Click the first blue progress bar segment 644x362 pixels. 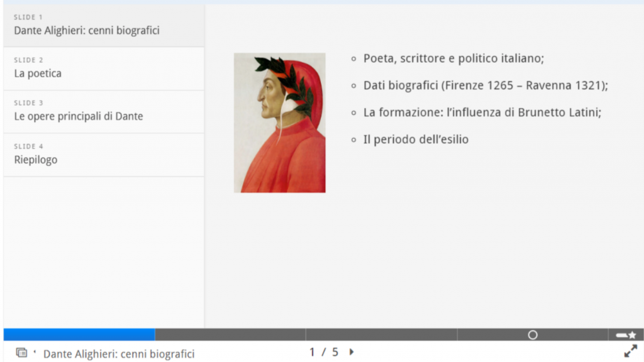coord(79,334)
